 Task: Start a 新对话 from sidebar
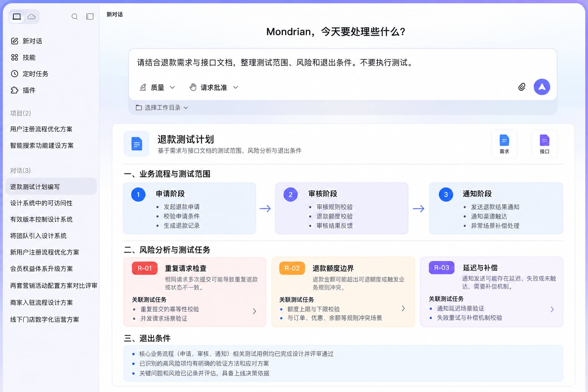pyautogui.click(x=27, y=41)
